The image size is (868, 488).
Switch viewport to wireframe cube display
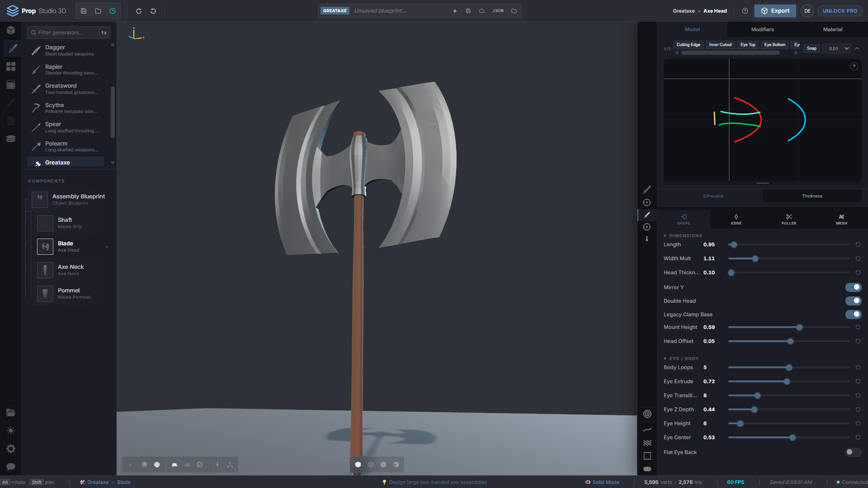pos(371,465)
